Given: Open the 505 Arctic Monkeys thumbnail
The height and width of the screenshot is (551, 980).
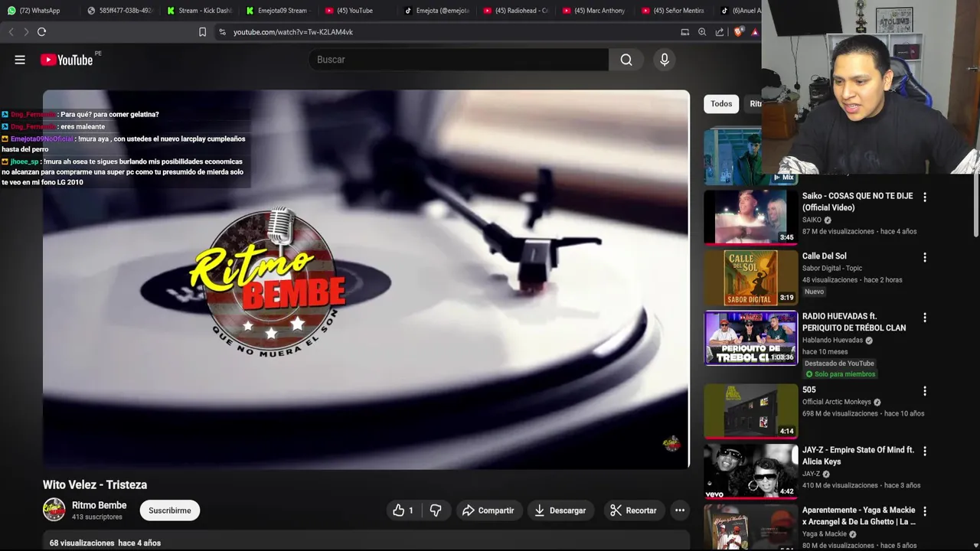Looking at the screenshot, I should pyautogui.click(x=751, y=411).
